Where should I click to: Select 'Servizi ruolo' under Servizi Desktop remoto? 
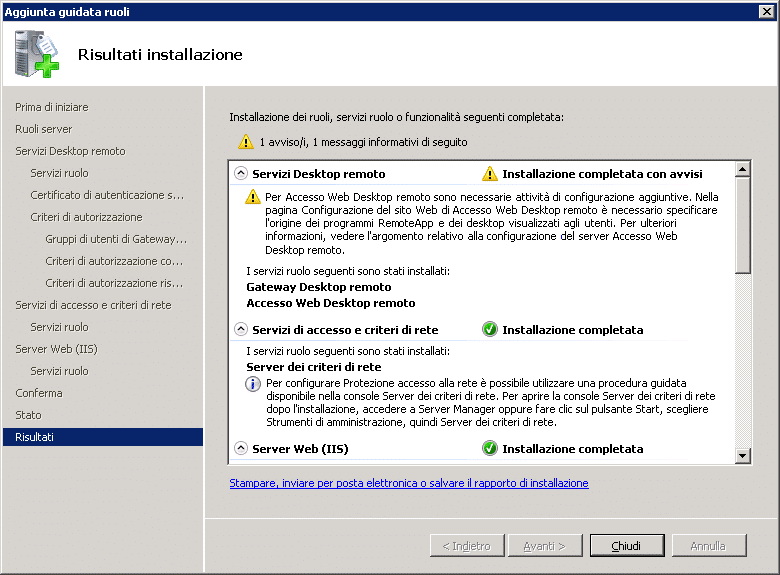(59, 173)
